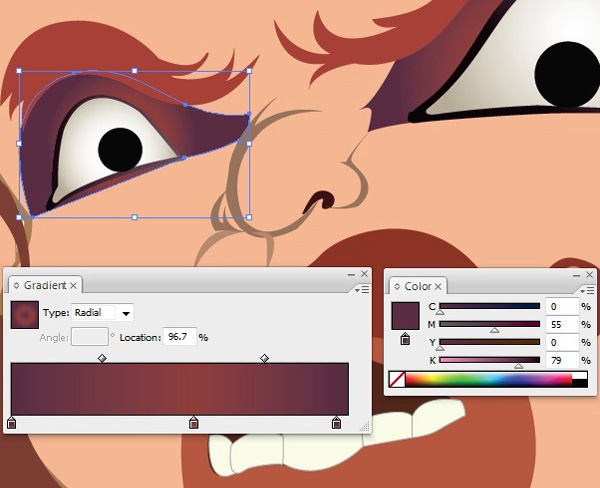600x488 pixels.
Task: Open the Color panel flyout menu
Action: click(x=587, y=291)
